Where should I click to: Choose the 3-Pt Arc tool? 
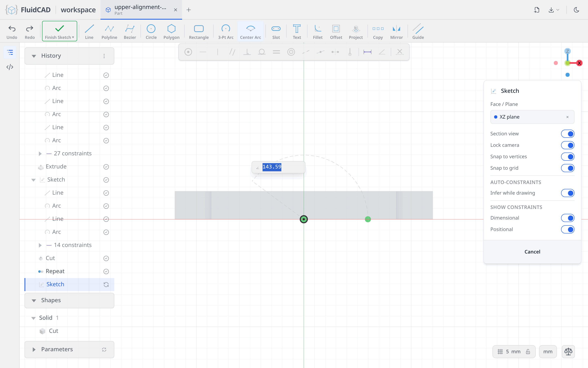coord(225,31)
